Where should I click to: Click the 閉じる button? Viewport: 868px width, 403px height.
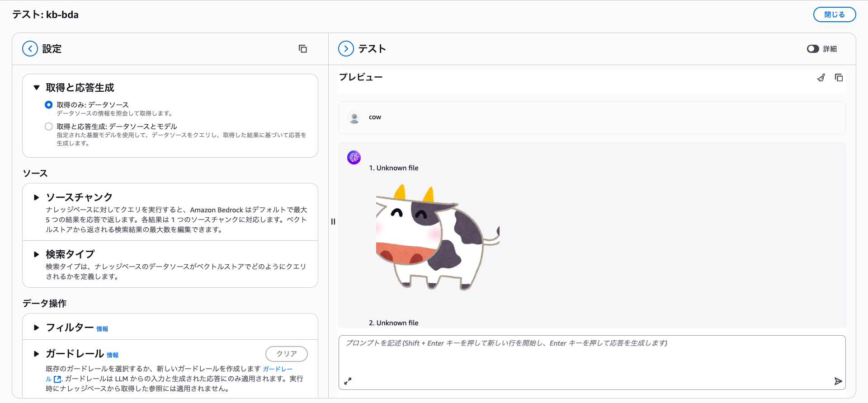[x=834, y=14]
